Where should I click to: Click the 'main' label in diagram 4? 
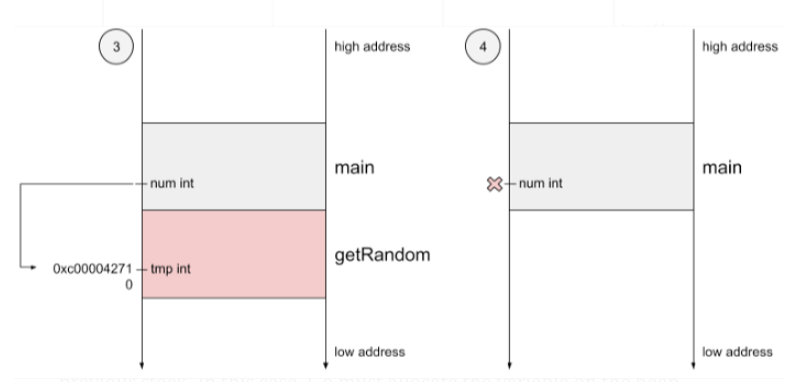point(722,168)
